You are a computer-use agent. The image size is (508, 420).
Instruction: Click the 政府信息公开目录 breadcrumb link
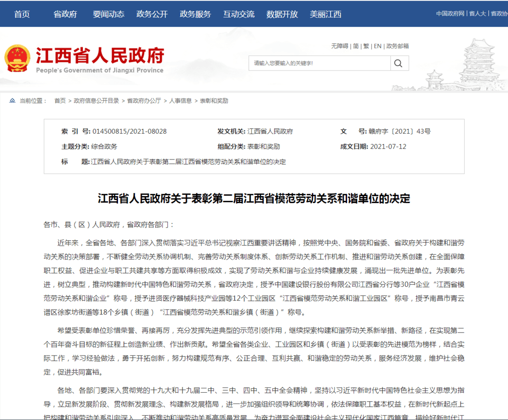click(x=96, y=101)
